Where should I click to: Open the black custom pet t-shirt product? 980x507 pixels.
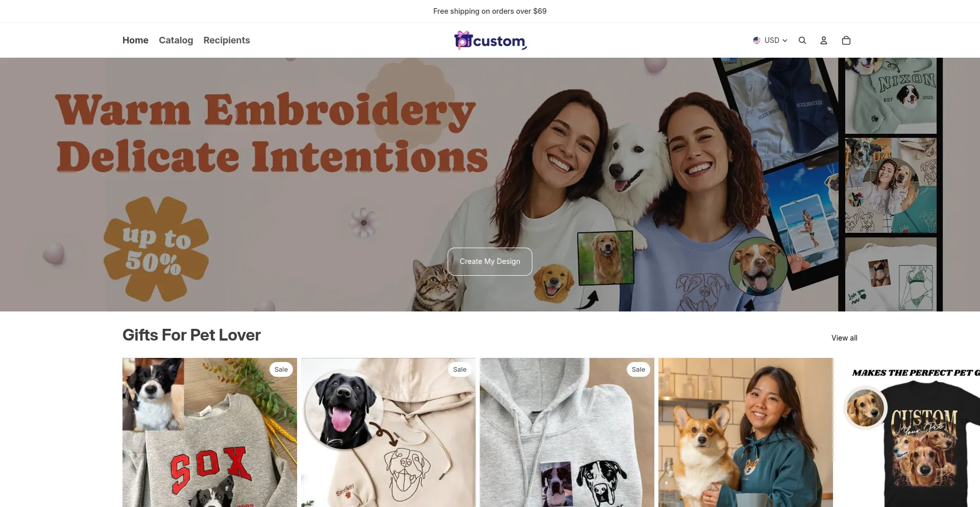click(x=909, y=432)
